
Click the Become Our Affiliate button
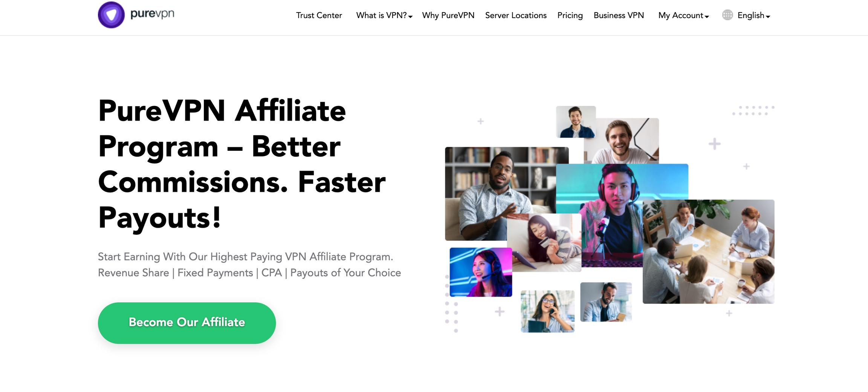(187, 323)
